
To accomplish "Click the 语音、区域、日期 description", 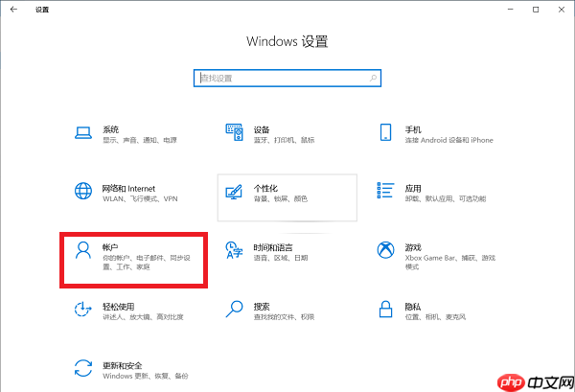I will 281,258.
